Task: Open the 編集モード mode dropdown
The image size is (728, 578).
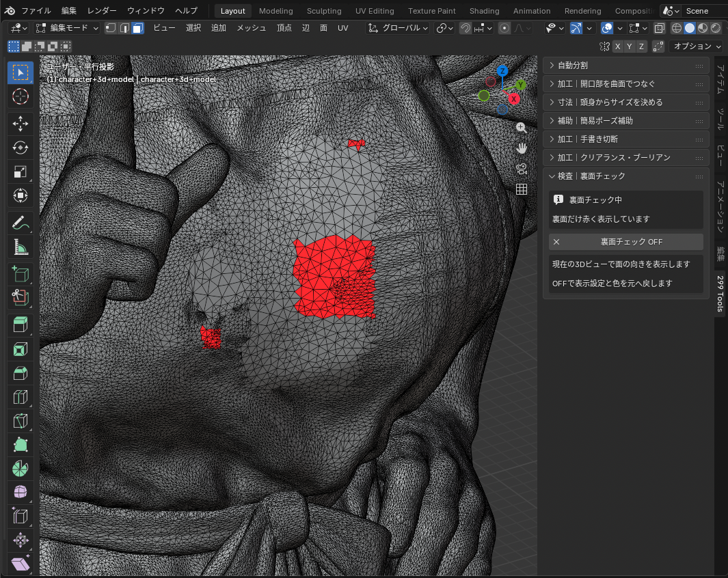Action: coord(68,28)
